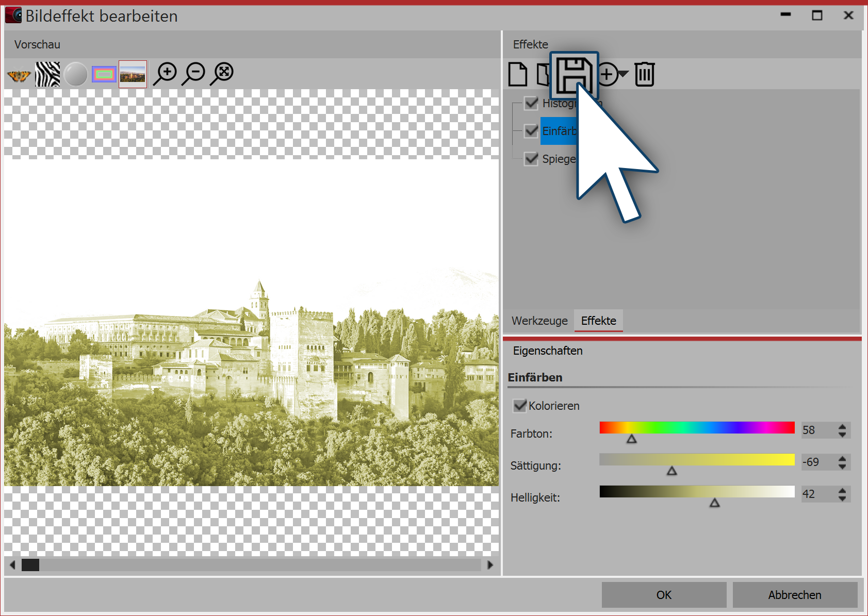Image resolution: width=868 pixels, height=616 pixels.
Task: Select the colored rectangle preview image
Action: click(104, 75)
